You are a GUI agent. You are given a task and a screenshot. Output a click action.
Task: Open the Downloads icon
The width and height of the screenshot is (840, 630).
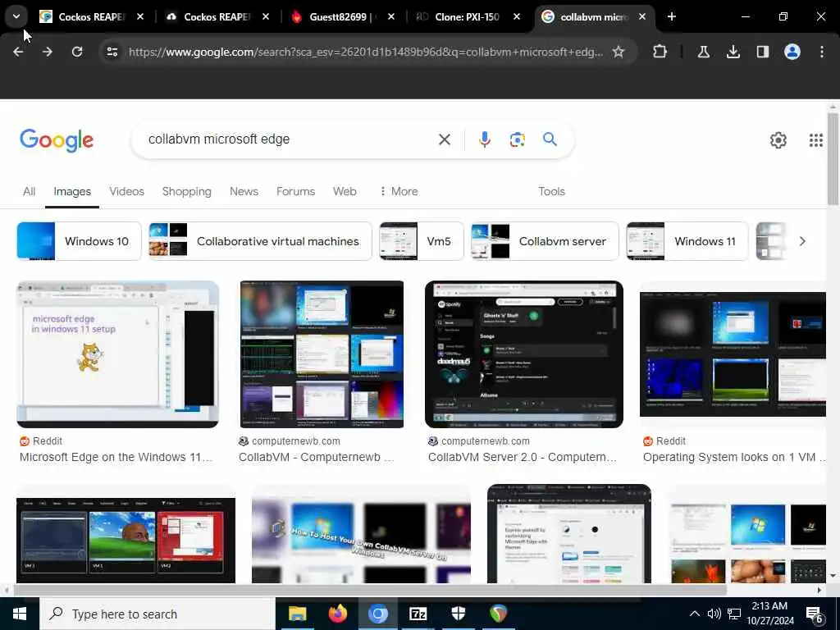click(733, 52)
